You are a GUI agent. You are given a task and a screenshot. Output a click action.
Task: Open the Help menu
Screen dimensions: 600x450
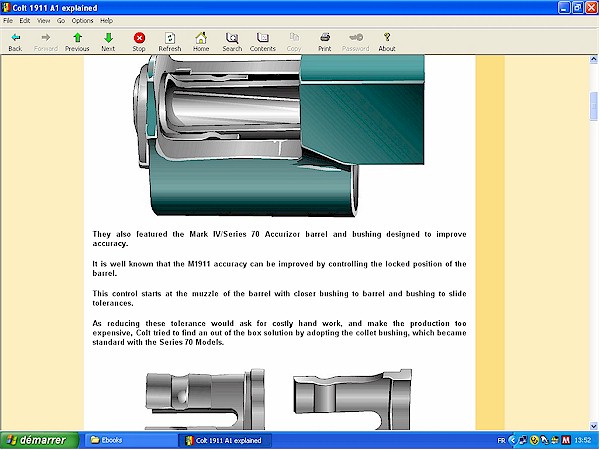click(x=106, y=21)
